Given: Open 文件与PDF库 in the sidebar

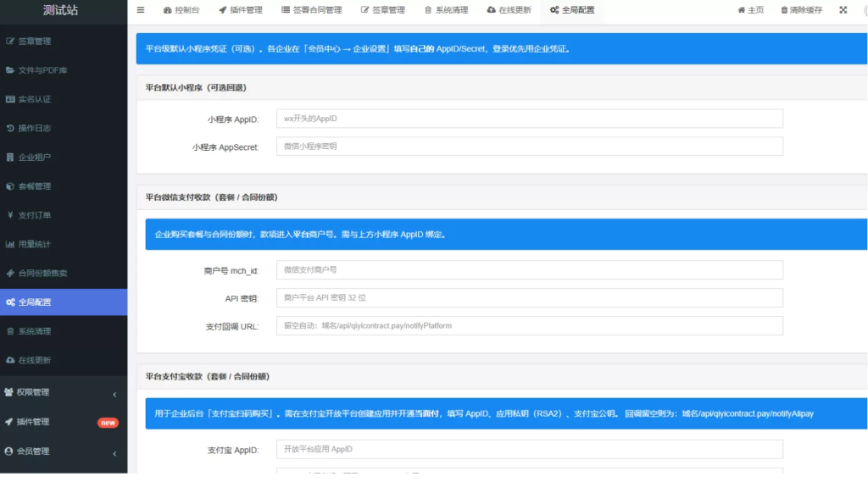Looking at the screenshot, I should click(x=64, y=70).
